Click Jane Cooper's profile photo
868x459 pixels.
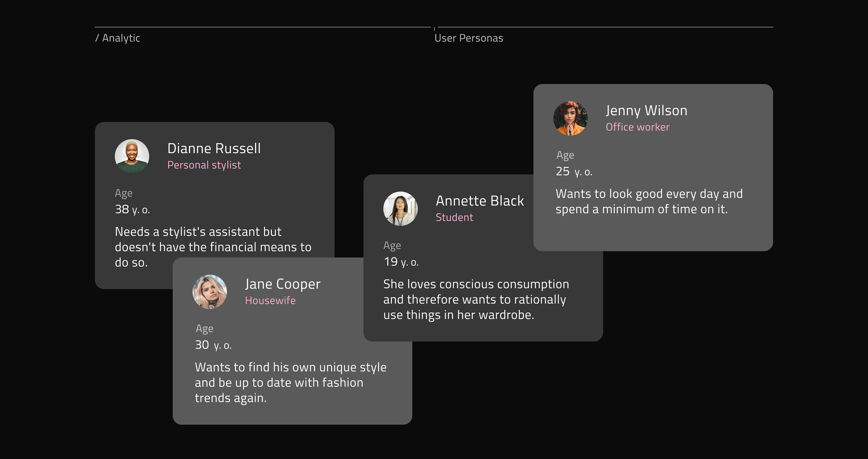pyautogui.click(x=210, y=292)
